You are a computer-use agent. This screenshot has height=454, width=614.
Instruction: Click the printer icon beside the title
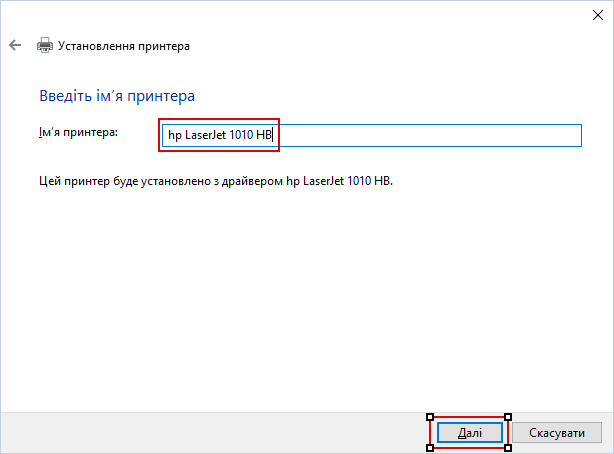click(45, 45)
